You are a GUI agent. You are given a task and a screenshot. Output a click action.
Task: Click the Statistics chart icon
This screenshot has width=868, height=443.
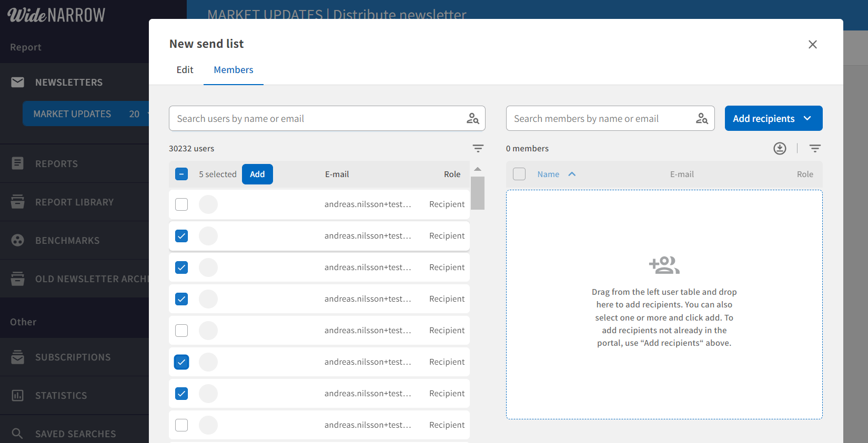[17, 395]
